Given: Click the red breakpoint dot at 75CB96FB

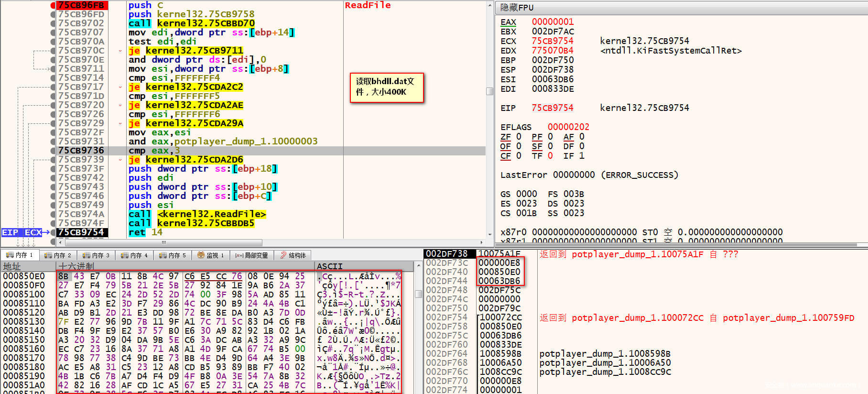Looking at the screenshot, I should tap(53, 5).
